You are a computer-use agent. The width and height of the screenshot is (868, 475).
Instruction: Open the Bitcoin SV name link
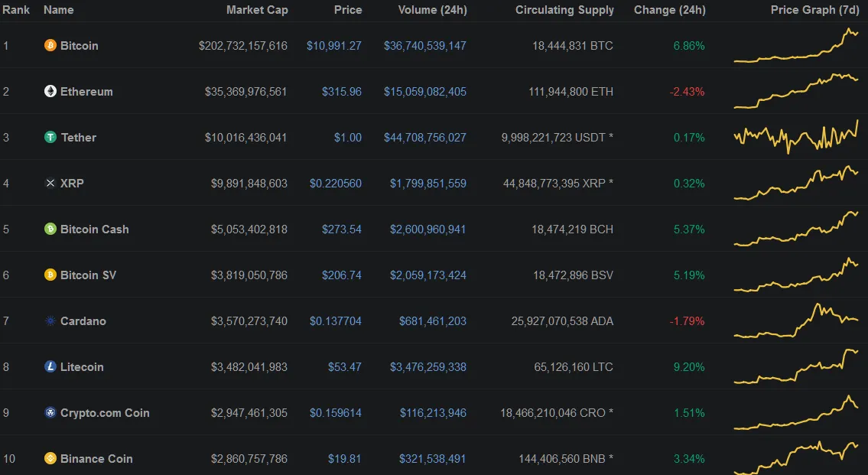(88, 275)
